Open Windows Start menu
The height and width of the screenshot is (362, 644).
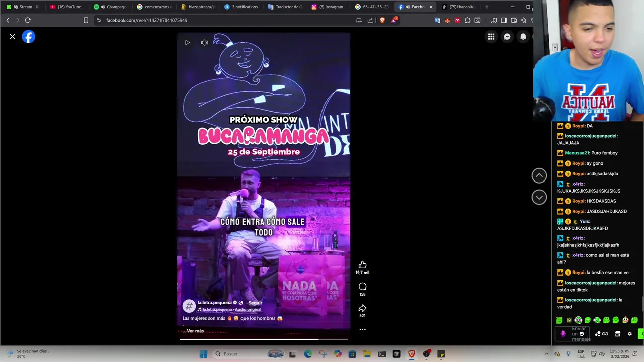(x=203, y=354)
